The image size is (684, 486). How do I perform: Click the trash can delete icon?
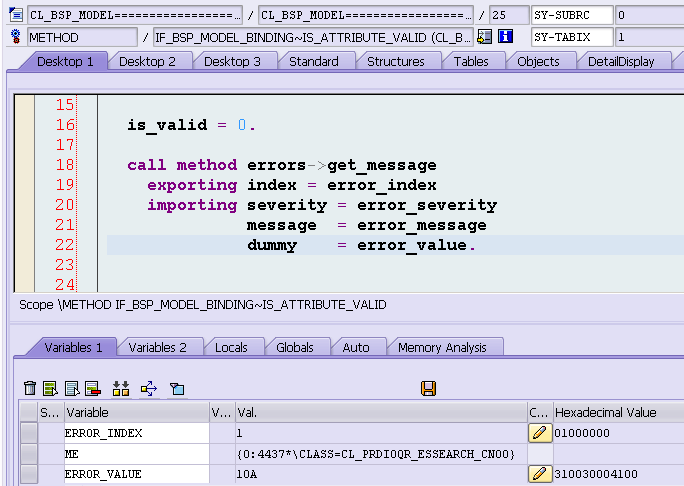(x=30, y=388)
